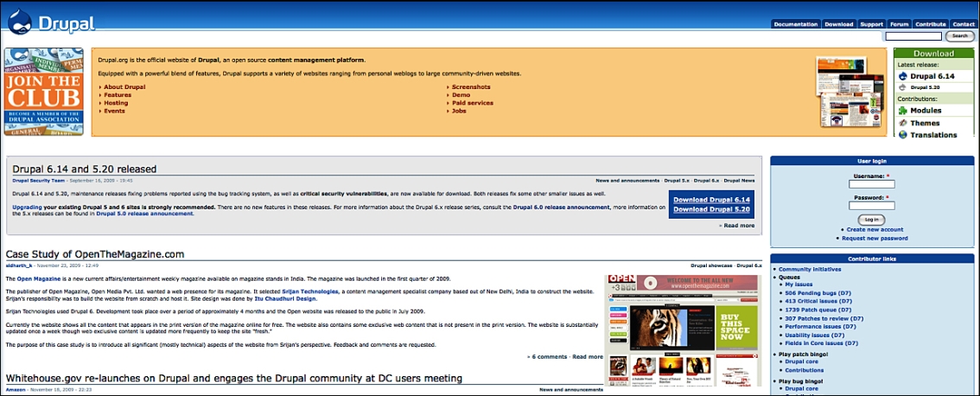
Task: Select the Contact tab
Action: tap(964, 24)
